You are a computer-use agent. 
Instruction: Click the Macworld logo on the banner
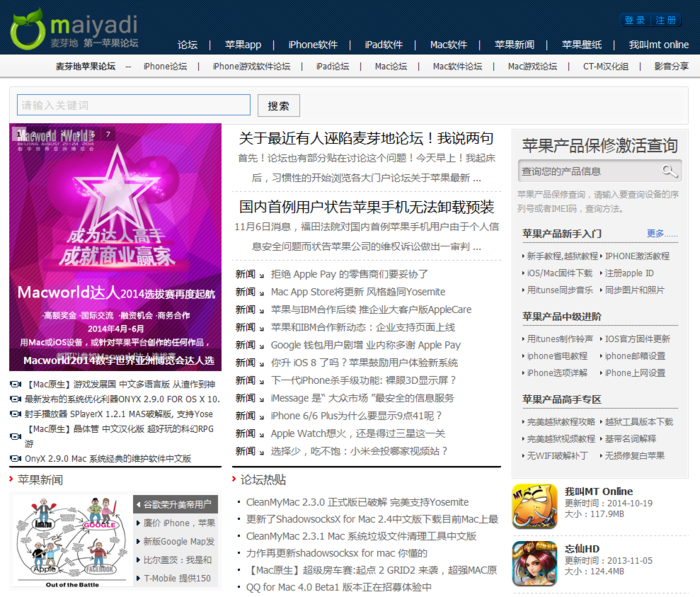click(55, 136)
